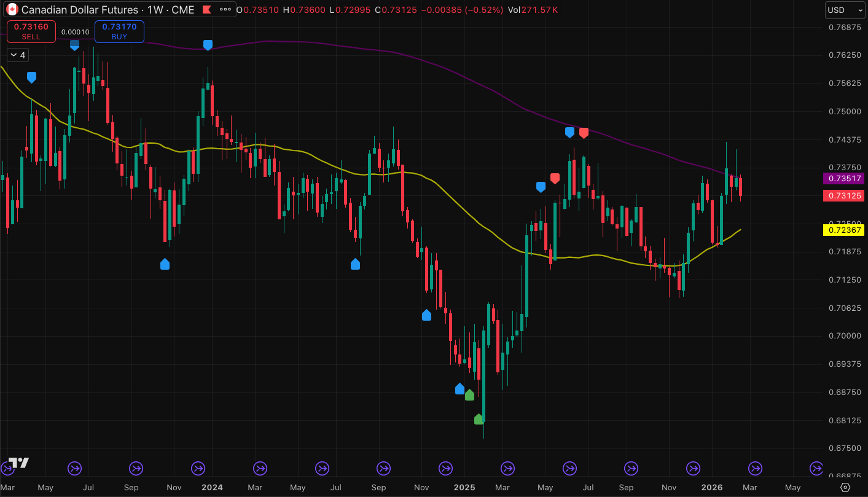Click the volume reading 271.57 K
This screenshot has width=868, height=497.
click(x=541, y=10)
